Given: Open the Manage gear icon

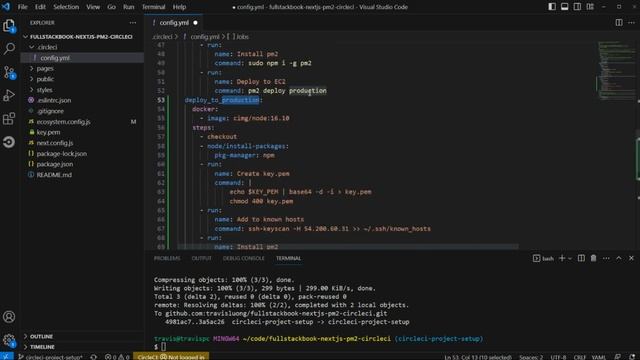Looking at the screenshot, I should tap(9, 340).
